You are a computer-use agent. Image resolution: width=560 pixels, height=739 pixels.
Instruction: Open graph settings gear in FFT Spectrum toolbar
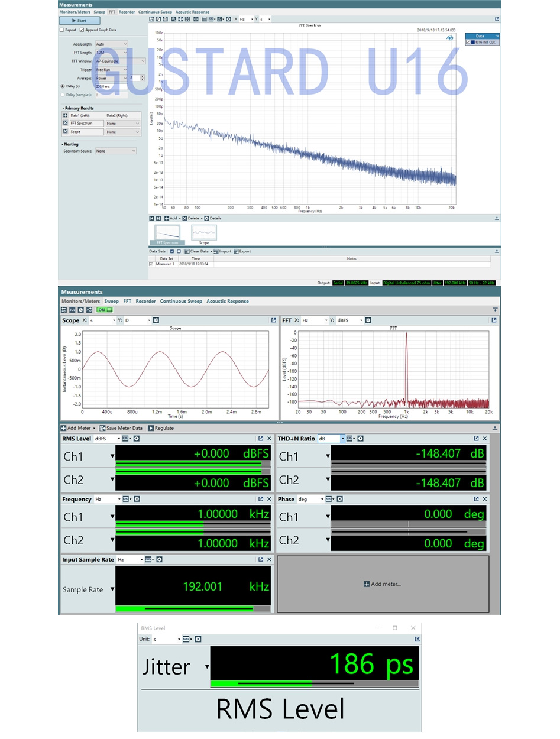pyautogui.click(x=228, y=19)
